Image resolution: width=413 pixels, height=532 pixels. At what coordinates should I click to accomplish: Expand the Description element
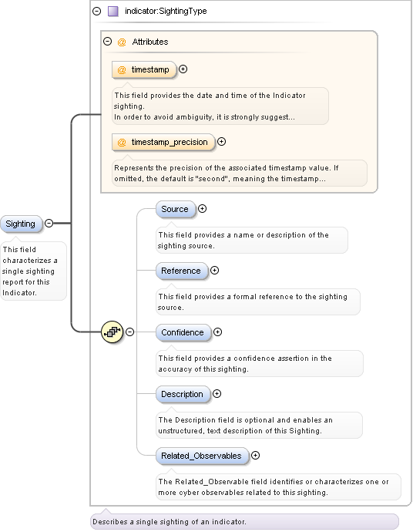217,393
